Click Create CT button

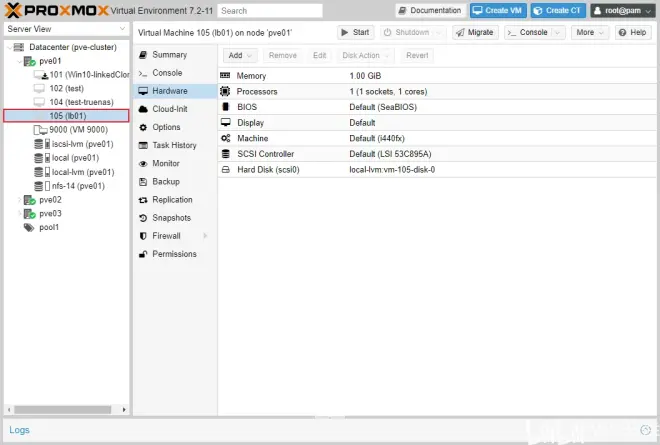pyautogui.click(x=558, y=11)
